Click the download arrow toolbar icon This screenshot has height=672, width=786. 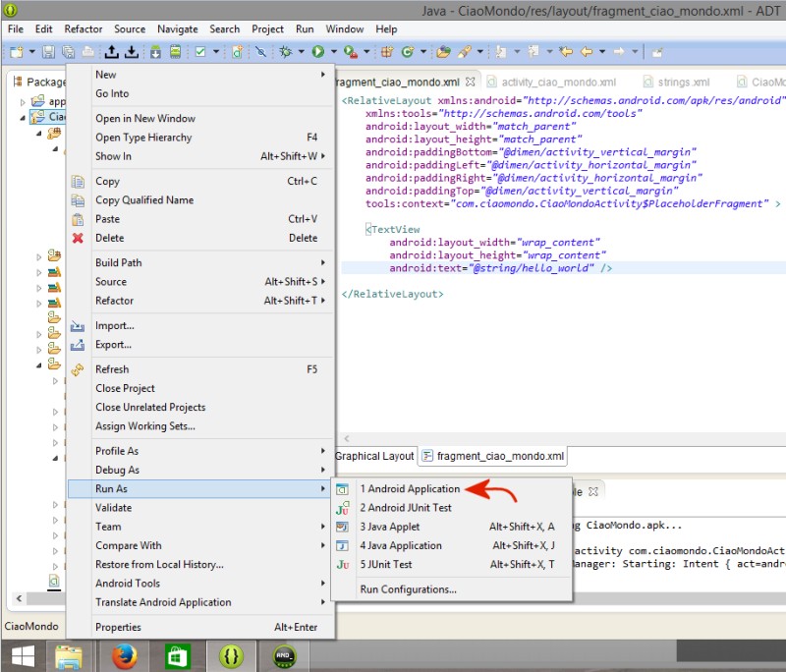pos(132,52)
